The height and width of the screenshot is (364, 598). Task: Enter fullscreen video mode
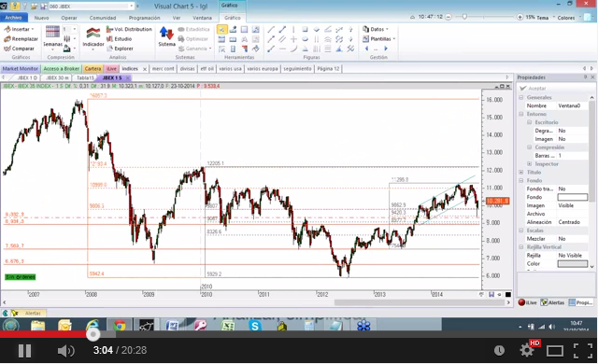(582, 351)
